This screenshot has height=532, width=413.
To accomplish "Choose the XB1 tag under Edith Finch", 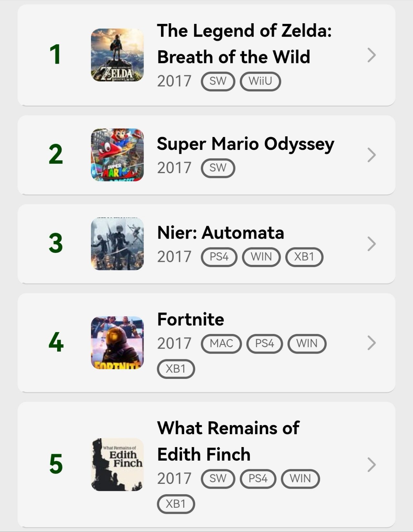I will 176,504.
